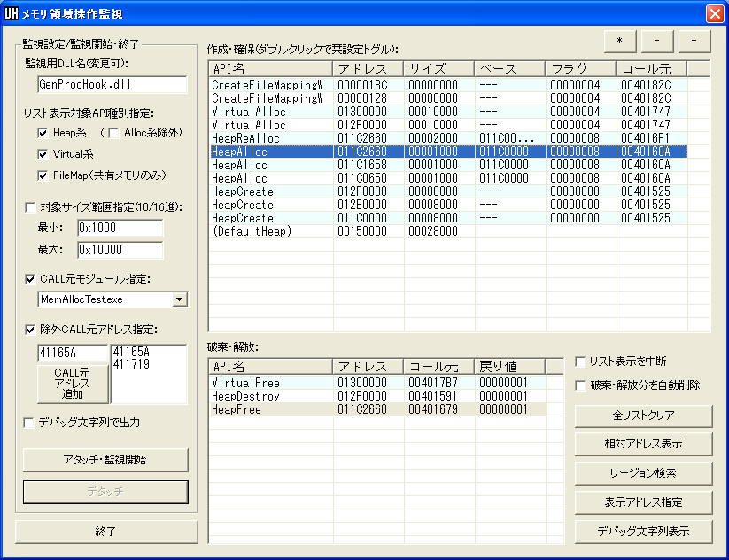Click the 最小 size field 0x1000

click(120, 228)
